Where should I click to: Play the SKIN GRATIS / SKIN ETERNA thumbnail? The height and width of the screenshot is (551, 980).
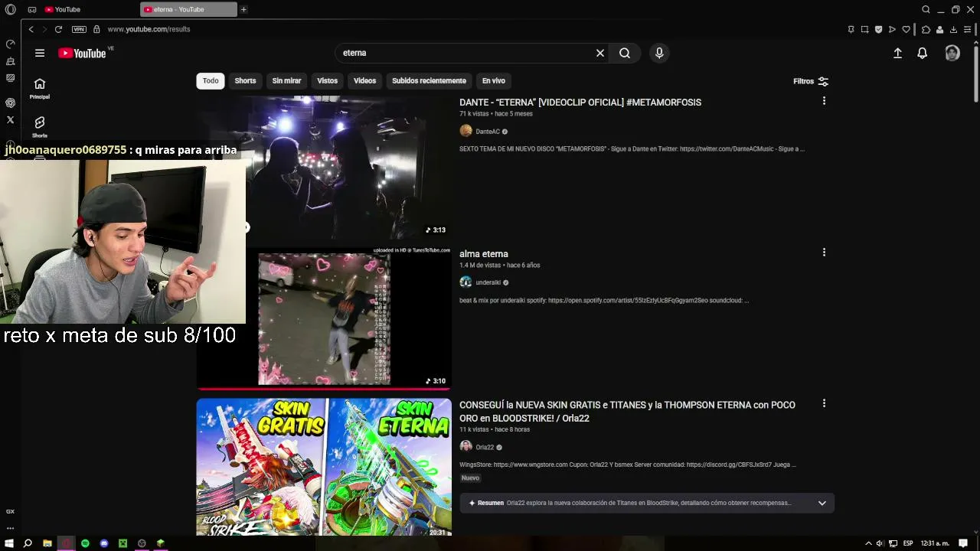click(x=324, y=467)
